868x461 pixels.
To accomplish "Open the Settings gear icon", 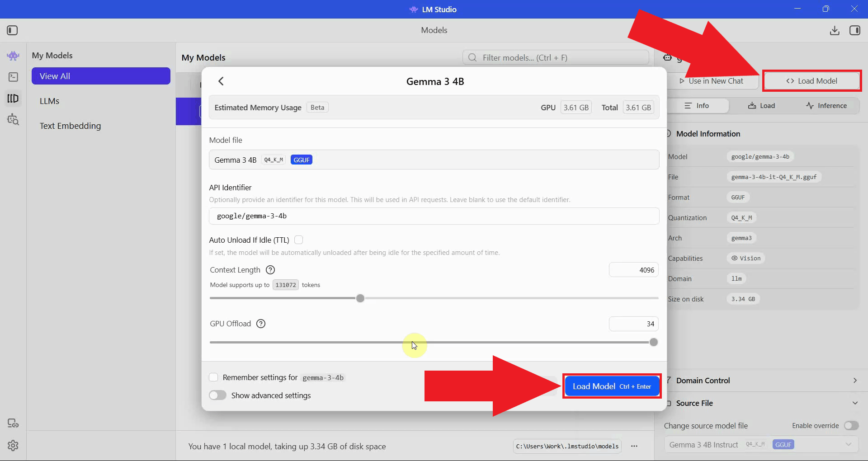I will [x=13, y=446].
